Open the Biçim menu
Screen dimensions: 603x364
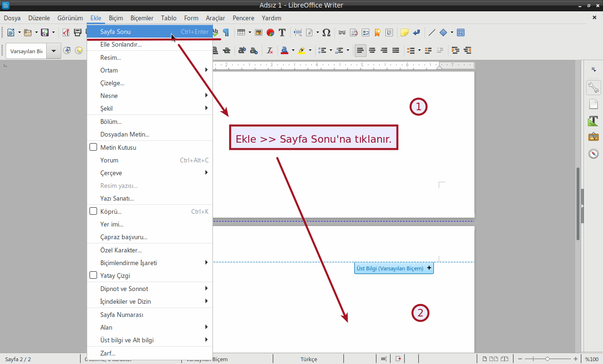[x=116, y=18]
